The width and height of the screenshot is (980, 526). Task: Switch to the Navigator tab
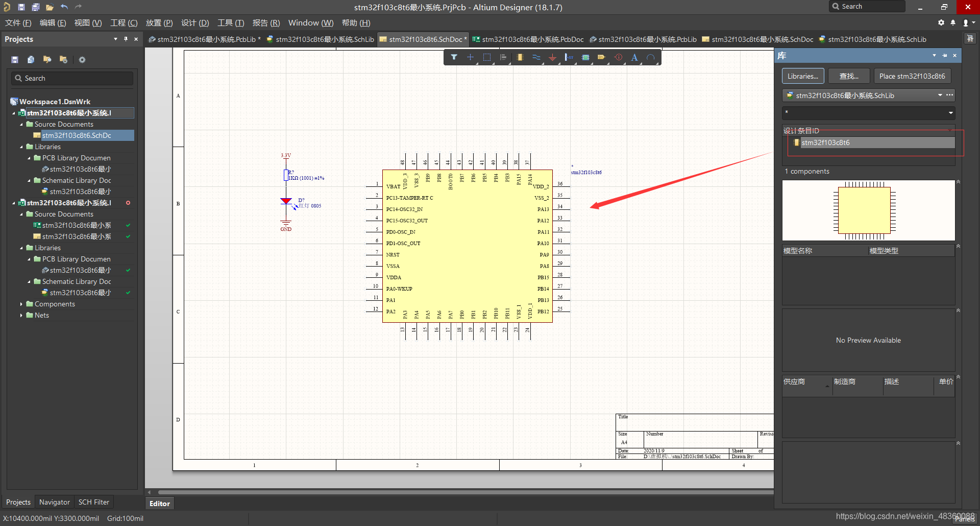tap(54, 502)
